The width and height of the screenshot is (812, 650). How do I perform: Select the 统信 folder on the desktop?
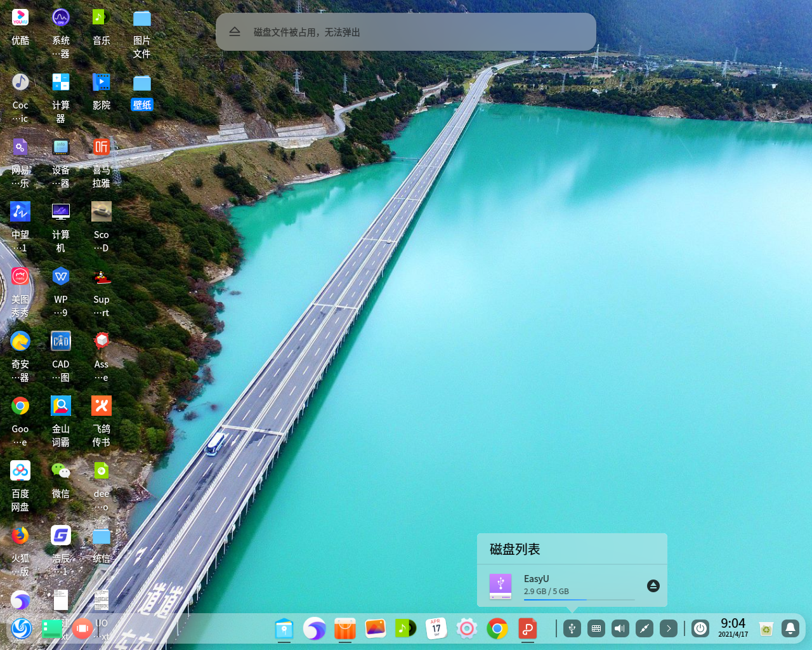101,536
